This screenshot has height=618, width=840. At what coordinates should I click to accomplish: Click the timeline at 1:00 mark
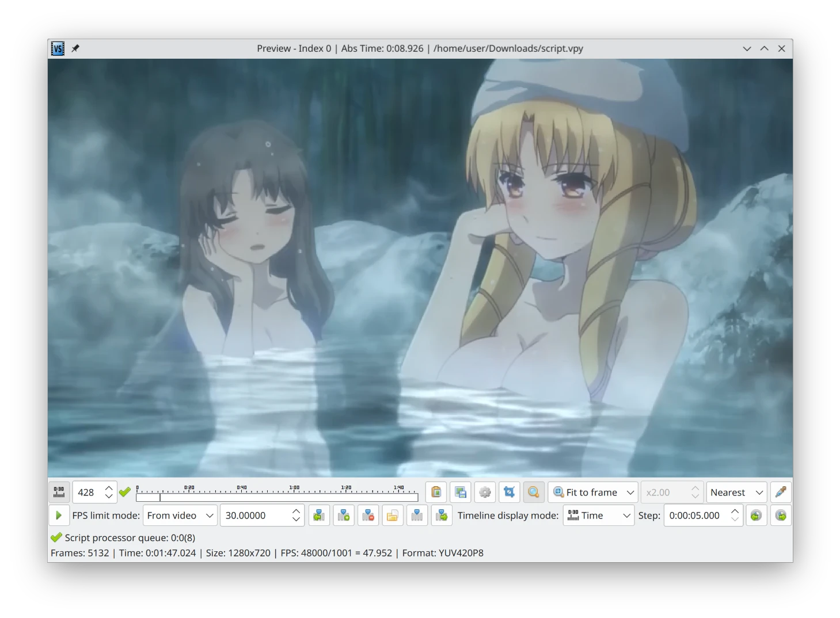coord(294,496)
